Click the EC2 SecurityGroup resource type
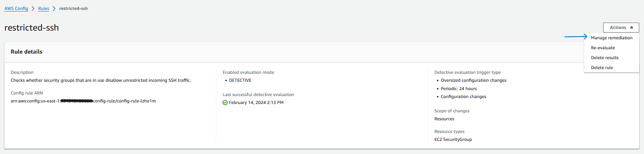The image size is (644, 154). tap(453, 139)
